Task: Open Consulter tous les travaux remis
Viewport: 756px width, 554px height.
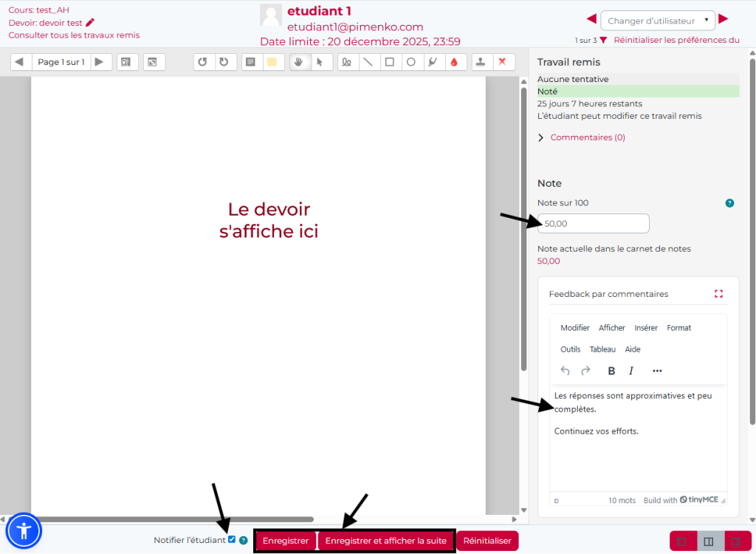Action: click(73, 35)
